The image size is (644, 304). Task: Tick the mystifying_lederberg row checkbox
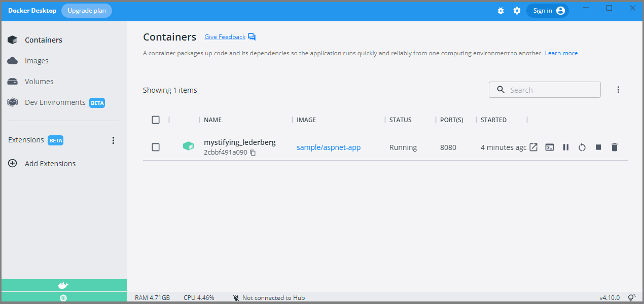coord(156,147)
